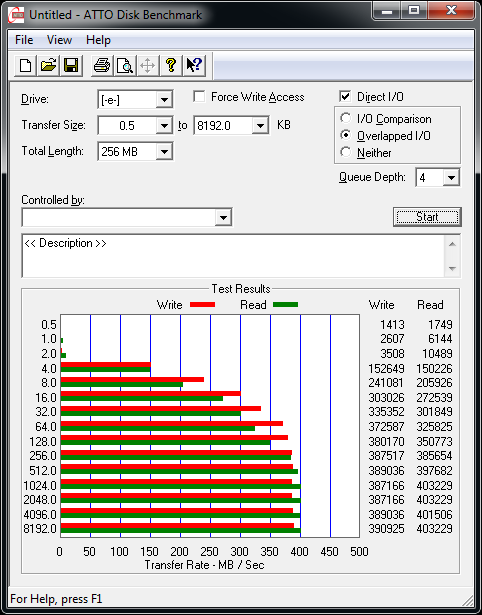The width and height of the screenshot is (482, 615).
Task: Click the Start button
Action: click(x=427, y=217)
